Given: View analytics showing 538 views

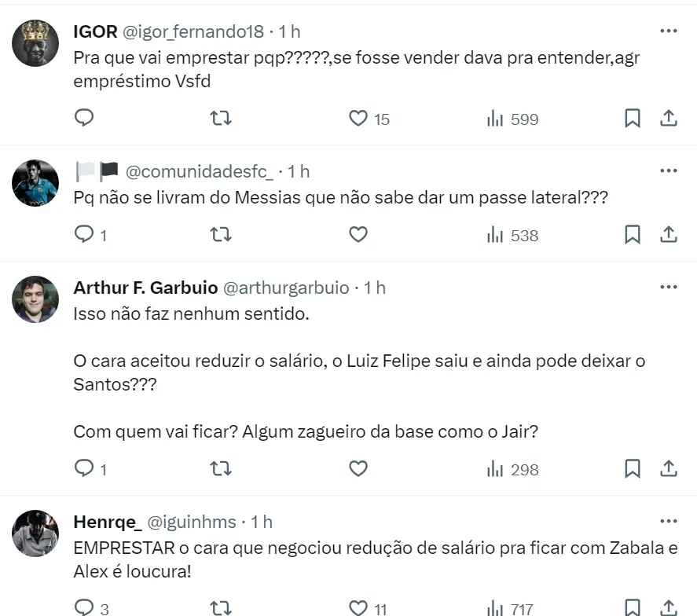Looking at the screenshot, I should pos(512,234).
